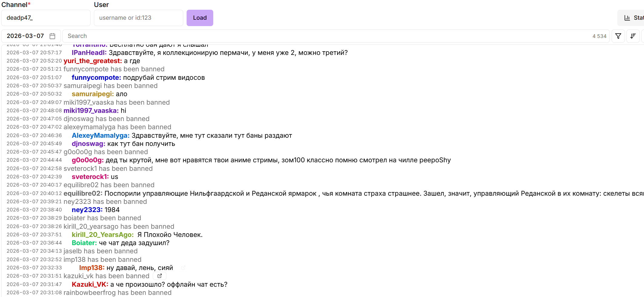Click funnycompote's username in the chat
The height and width of the screenshot is (297, 644).
point(96,78)
